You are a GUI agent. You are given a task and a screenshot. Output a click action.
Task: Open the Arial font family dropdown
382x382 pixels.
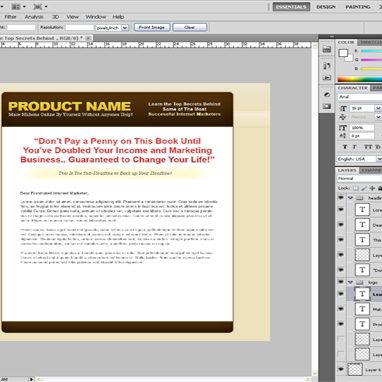click(360, 97)
